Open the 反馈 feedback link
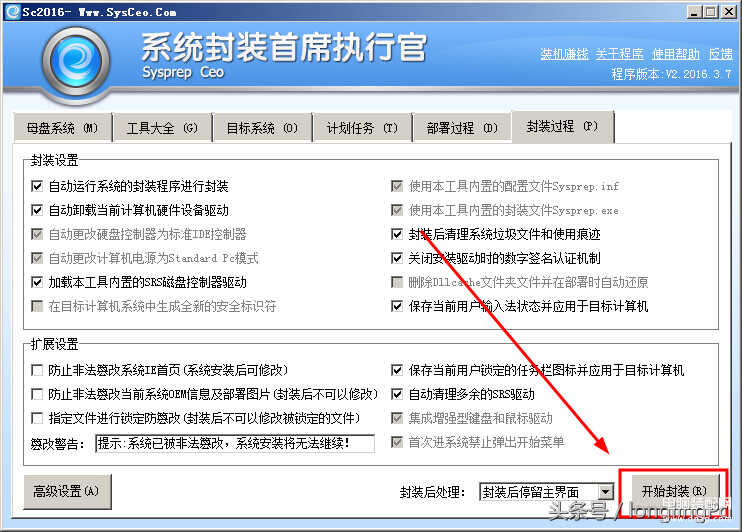 721,54
